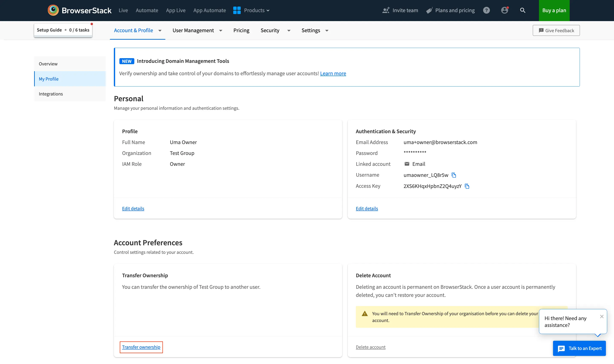The width and height of the screenshot is (614, 364).
Task: Click the Buy a plan button
Action: click(x=554, y=10)
